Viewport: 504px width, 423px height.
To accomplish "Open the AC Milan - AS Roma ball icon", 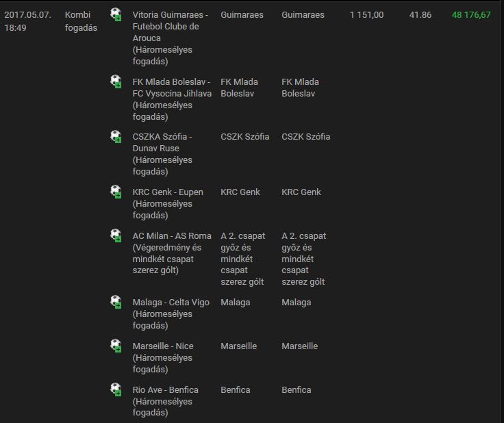I will [x=116, y=235].
